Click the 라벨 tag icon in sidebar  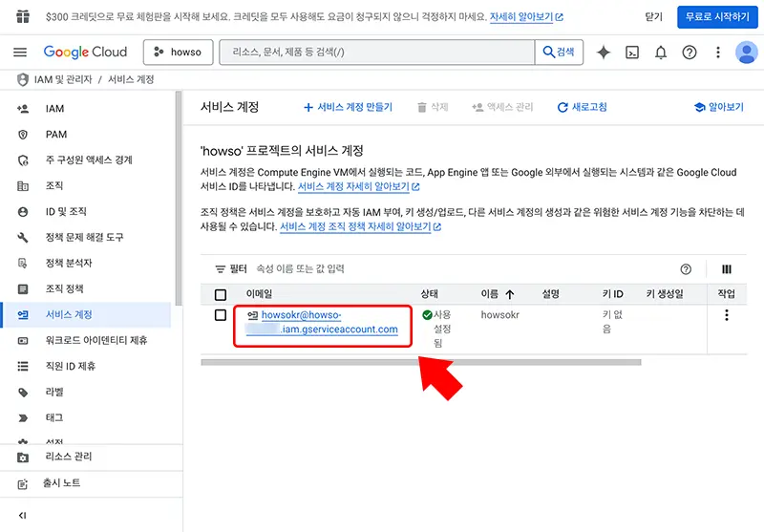coord(22,393)
